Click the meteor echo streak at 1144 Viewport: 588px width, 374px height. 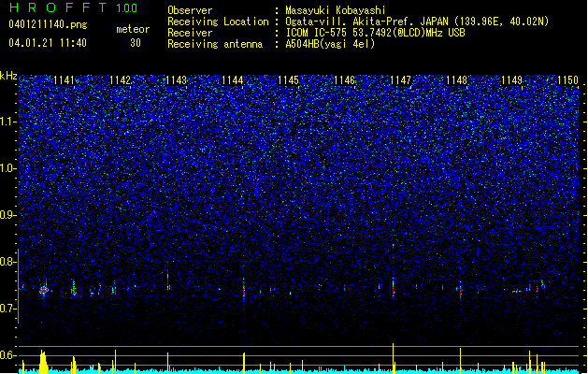point(244,290)
